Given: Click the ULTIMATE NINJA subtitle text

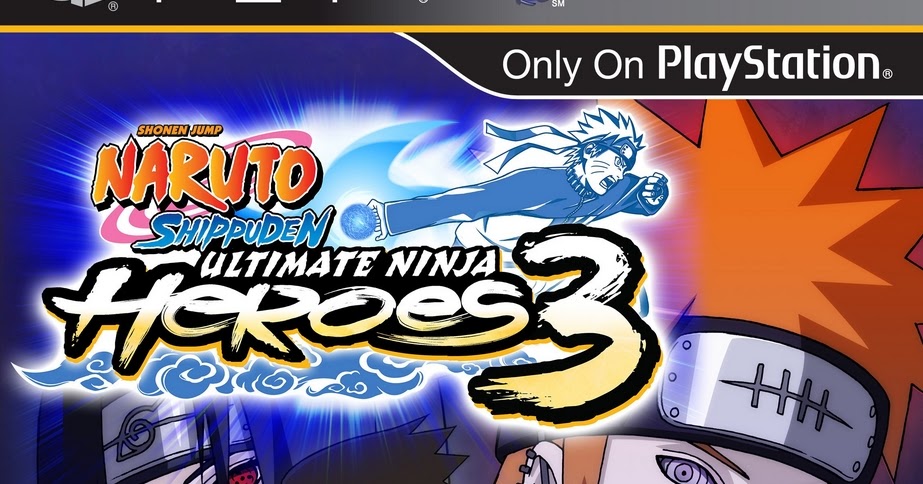Looking at the screenshot, I should (345, 264).
